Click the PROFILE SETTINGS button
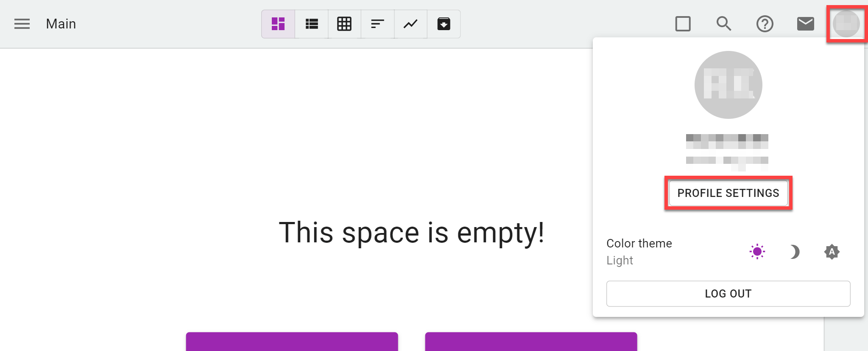The height and width of the screenshot is (351, 868). pyautogui.click(x=728, y=193)
